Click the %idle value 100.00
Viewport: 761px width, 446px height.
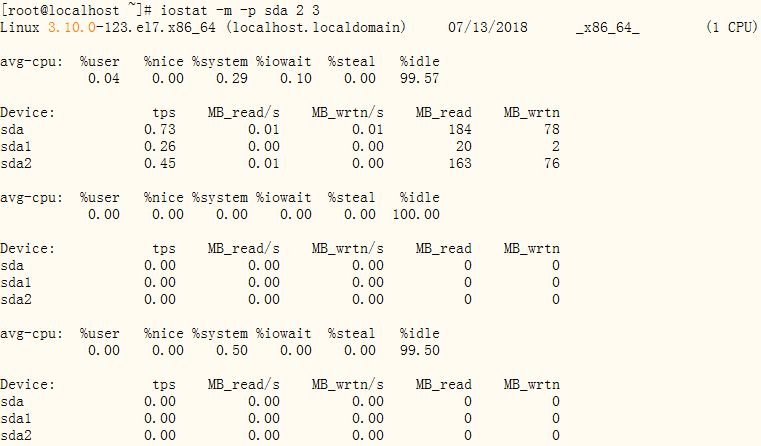tap(416, 215)
